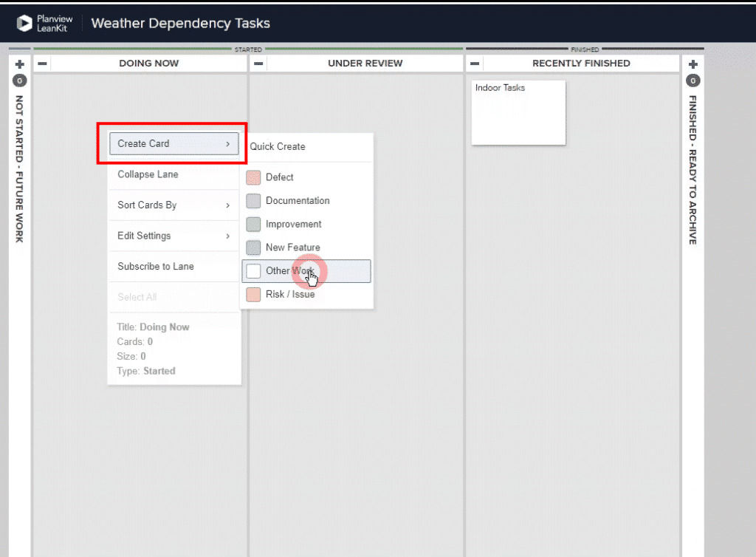Image resolution: width=756 pixels, height=557 pixels.
Task: Collapse the Recently Finished lane minus icon
Action: [x=475, y=64]
